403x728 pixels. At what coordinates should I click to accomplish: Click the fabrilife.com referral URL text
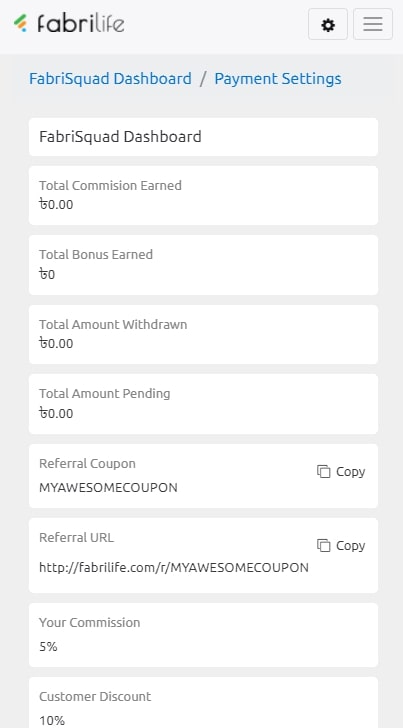pyautogui.click(x=174, y=567)
